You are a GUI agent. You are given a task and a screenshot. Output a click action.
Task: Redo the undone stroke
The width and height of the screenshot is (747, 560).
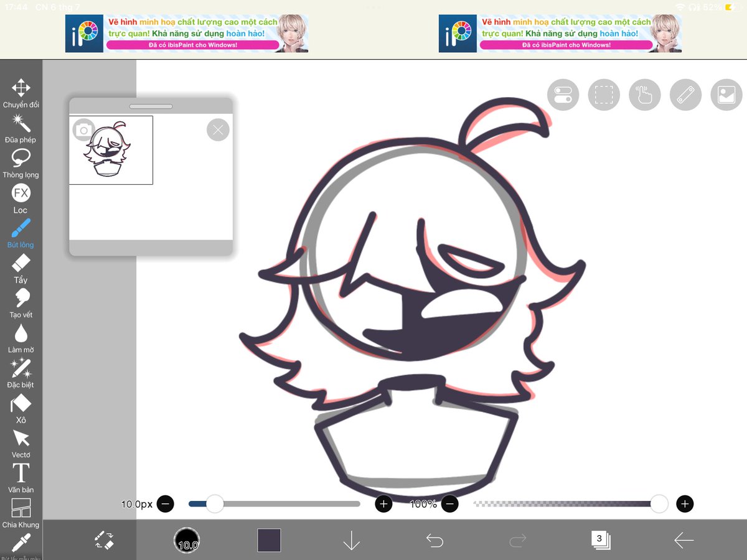coord(517,540)
